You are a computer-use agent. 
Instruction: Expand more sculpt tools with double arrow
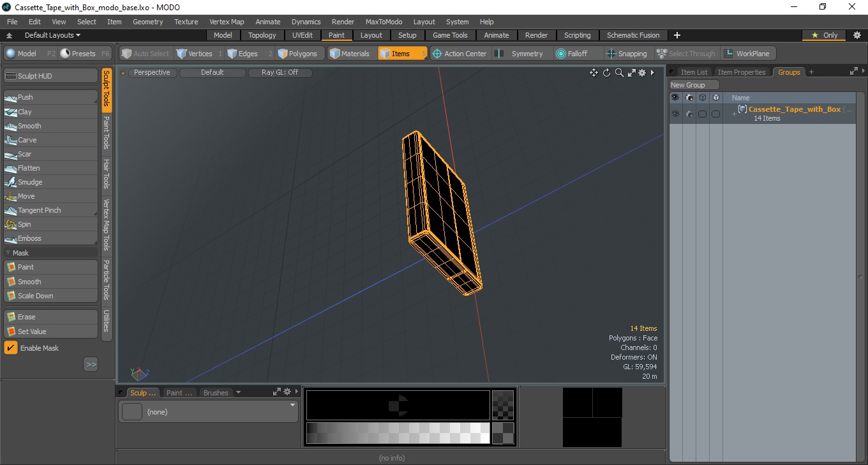point(91,364)
